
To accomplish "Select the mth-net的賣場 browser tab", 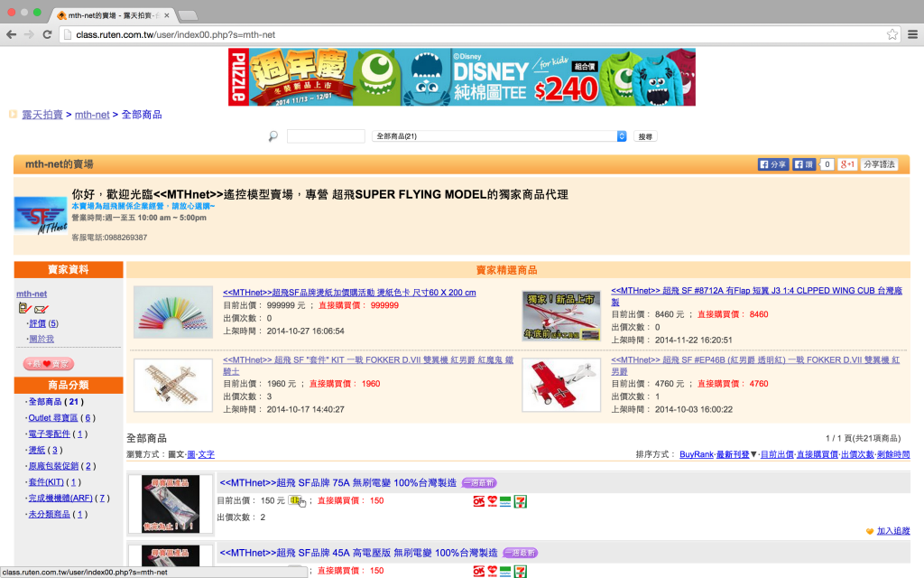I will tap(112, 15).
